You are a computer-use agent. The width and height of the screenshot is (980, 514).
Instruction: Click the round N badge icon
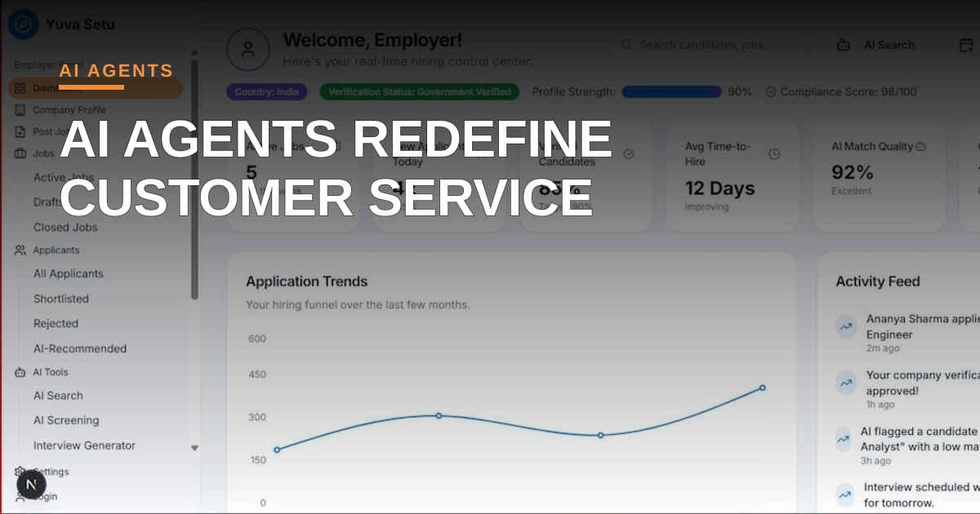[31, 485]
